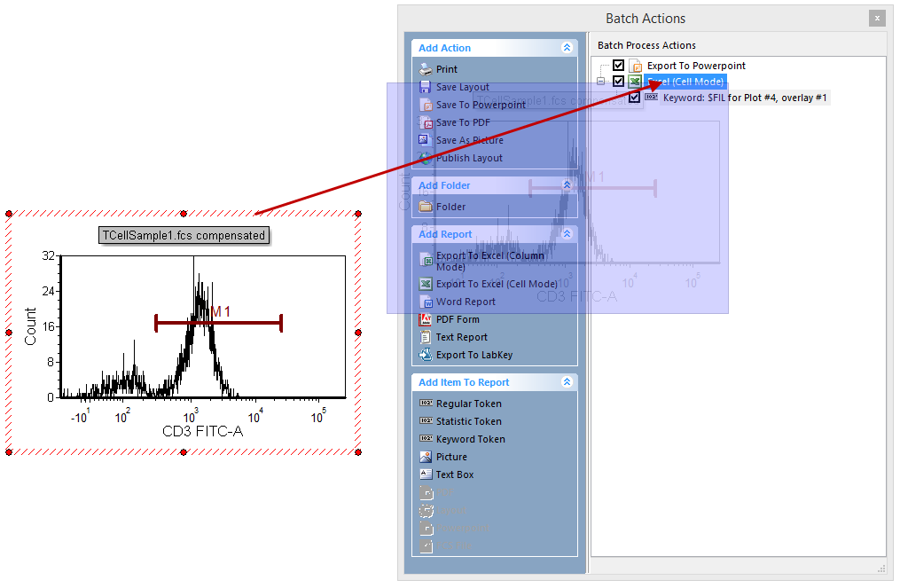Click the PDF Form icon
This screenshot has height=588, width=900.
tap(426, 319)
